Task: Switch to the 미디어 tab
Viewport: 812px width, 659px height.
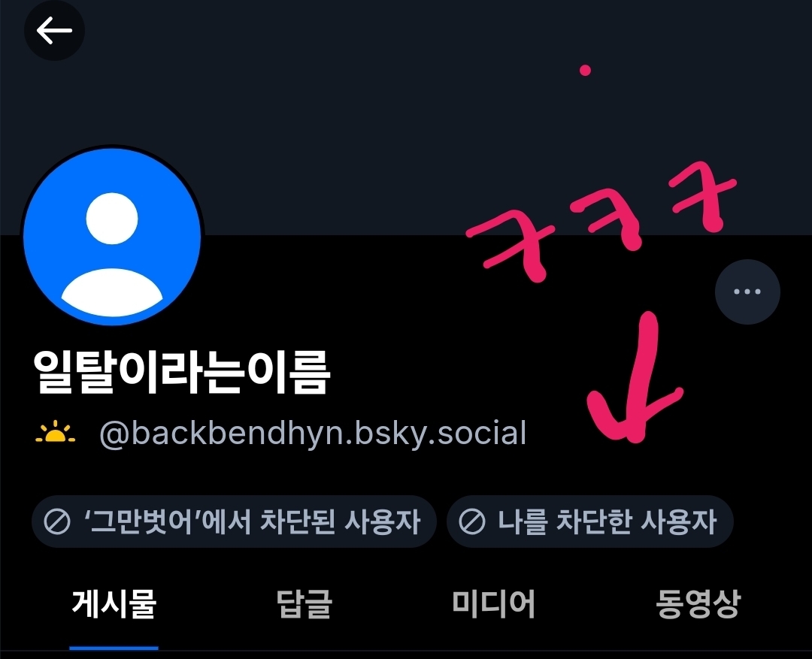Action: 493,604
